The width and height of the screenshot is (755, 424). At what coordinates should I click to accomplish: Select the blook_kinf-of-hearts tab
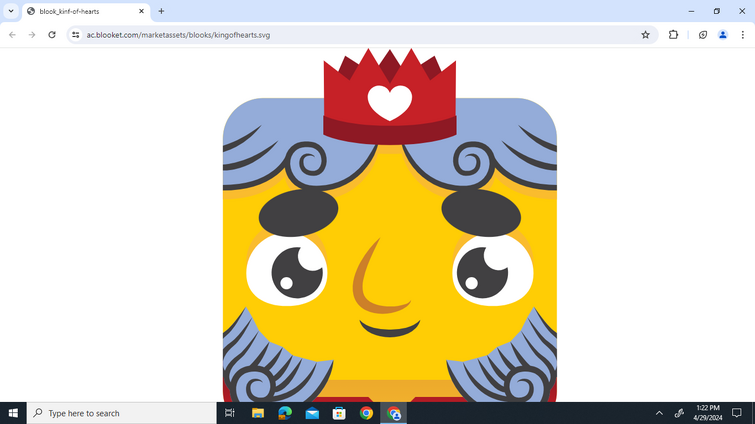click(x=86, y=11)
